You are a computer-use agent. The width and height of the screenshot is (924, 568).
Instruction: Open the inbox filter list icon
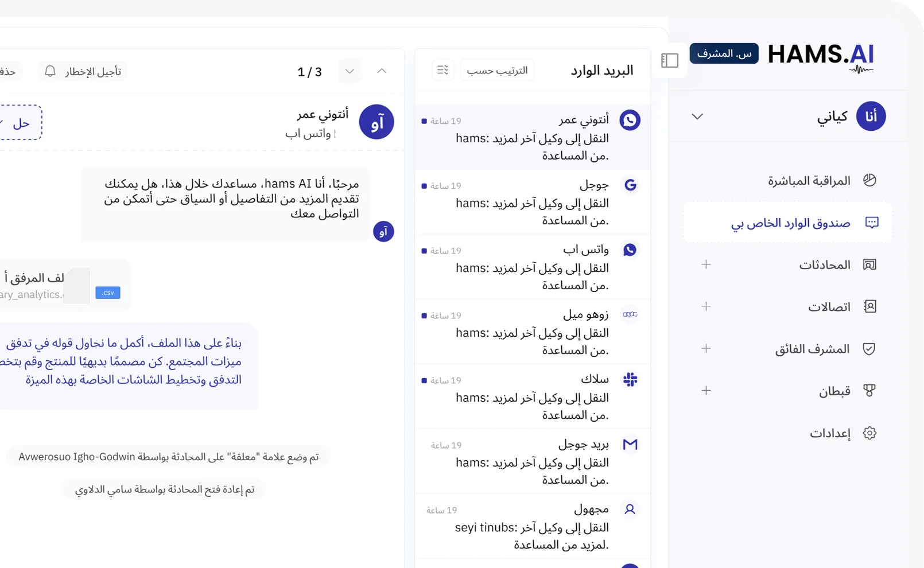click(442, 70)
